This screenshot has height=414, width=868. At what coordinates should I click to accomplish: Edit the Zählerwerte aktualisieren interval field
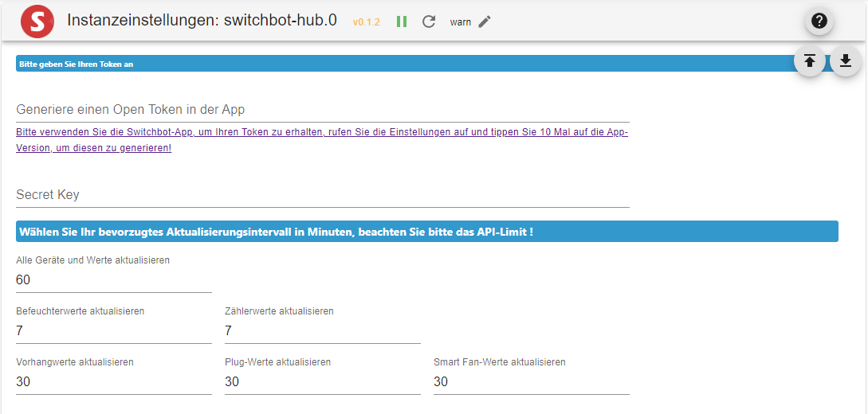323,331
